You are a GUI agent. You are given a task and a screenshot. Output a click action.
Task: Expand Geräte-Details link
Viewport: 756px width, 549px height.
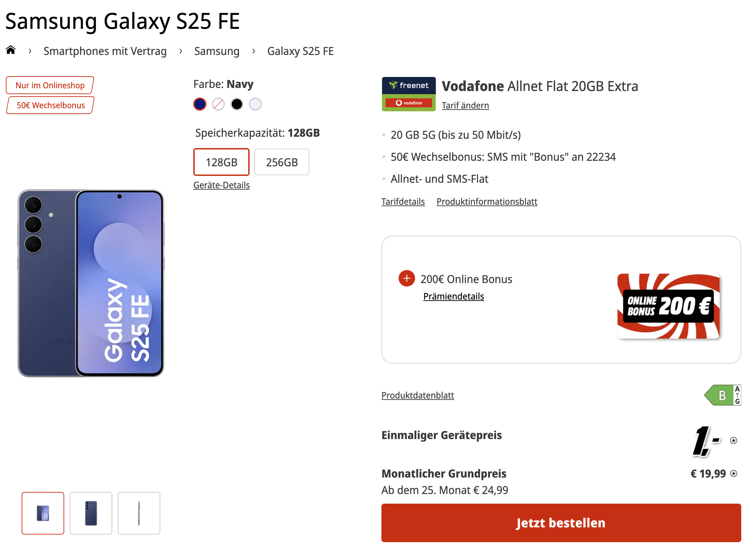(x=221, y=185)
